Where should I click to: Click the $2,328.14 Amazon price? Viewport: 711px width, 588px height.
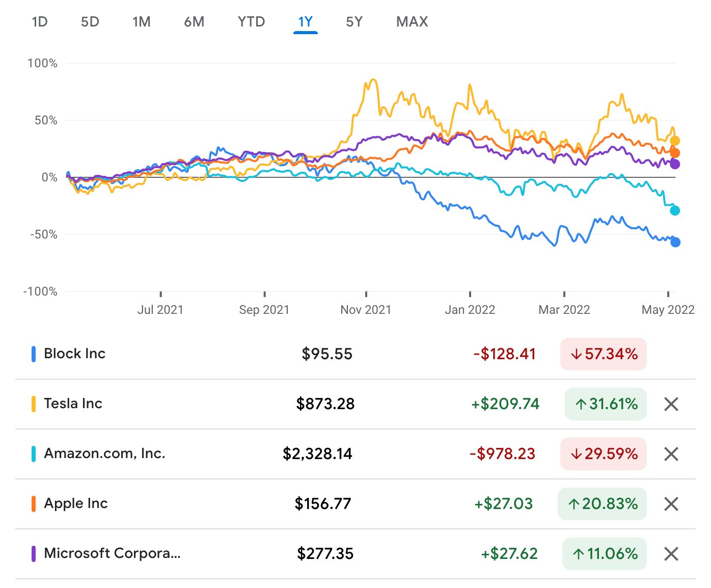click(318, 454)
